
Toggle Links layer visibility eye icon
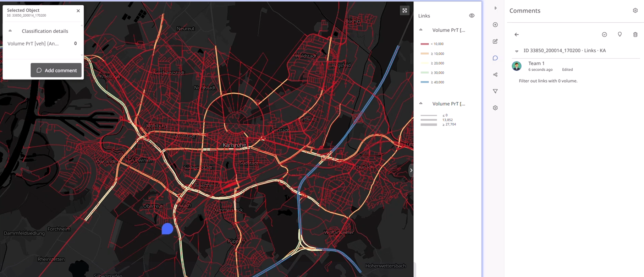click(x=472, y=16)
